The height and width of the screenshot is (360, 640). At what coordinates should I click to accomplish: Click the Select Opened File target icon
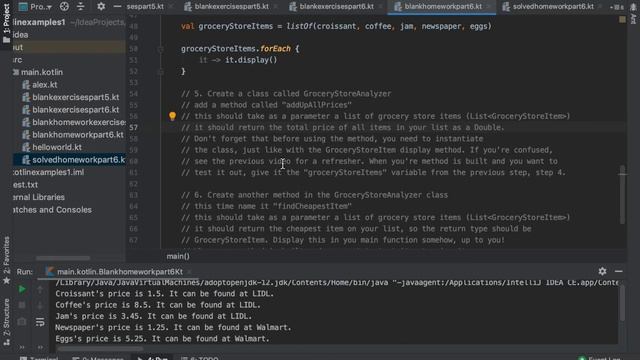(x=64, y=6)
